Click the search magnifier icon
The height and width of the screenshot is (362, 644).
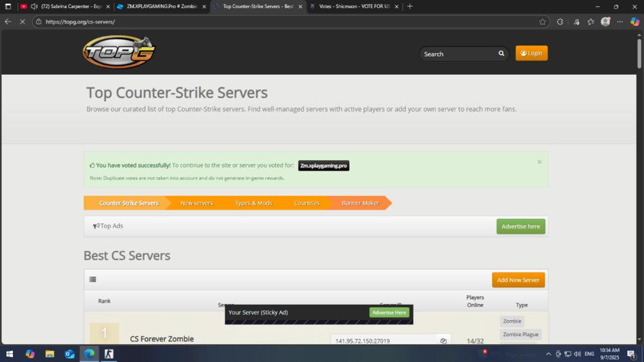(x=501, y=54)
